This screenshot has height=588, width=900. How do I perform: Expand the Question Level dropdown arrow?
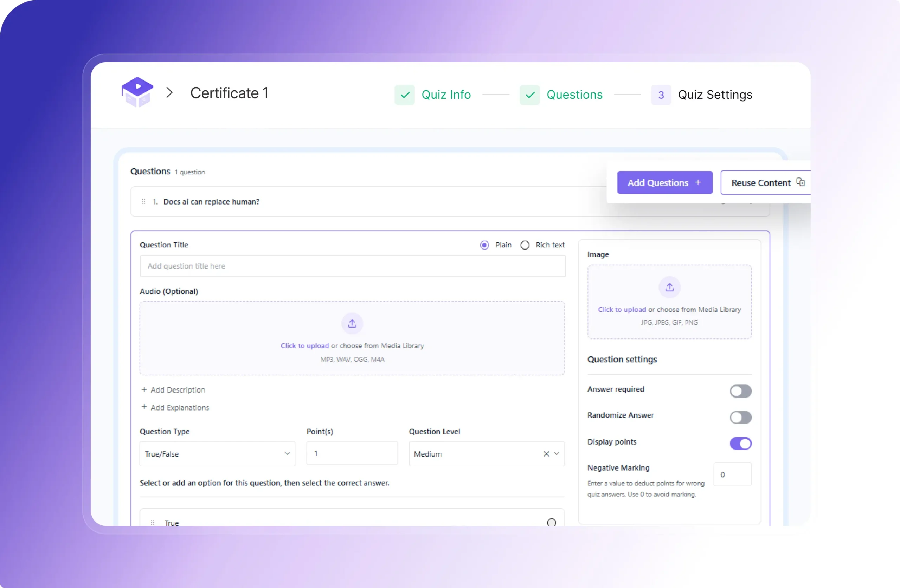tap(557, 454)
